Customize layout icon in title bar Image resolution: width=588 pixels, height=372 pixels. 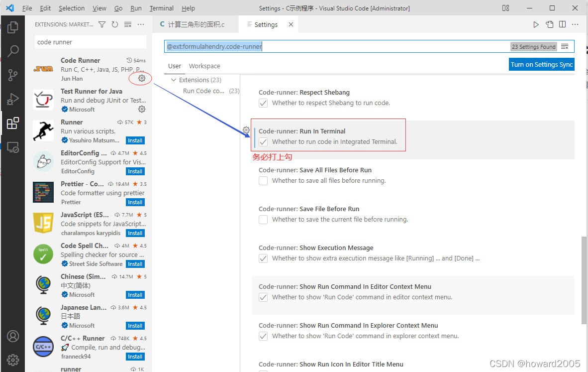point(505,8)
